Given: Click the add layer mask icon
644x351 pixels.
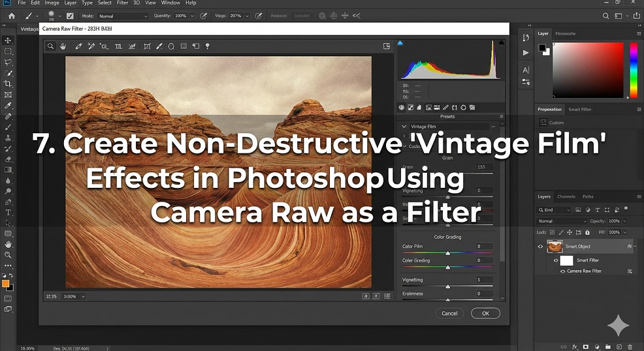Looking at the screenshot, I should point(586,347).
